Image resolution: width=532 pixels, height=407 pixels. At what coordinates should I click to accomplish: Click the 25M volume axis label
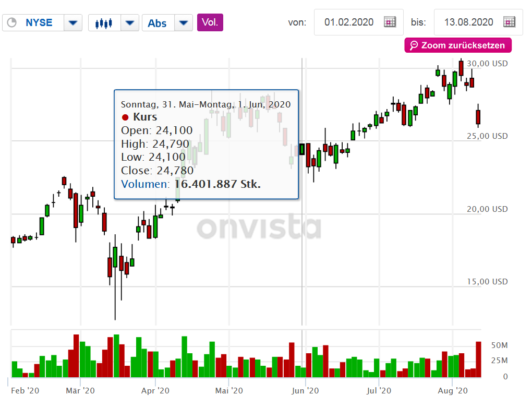tap(500, 361)
